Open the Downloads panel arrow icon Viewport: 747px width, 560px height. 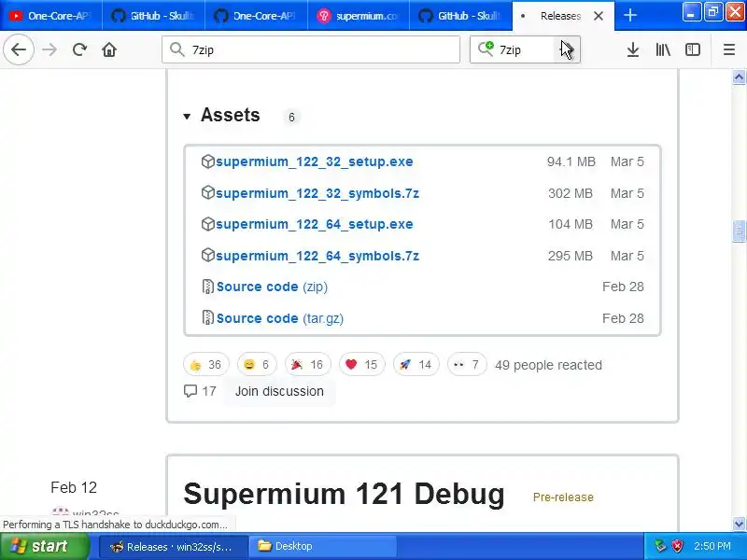click(x=633, y=49)
